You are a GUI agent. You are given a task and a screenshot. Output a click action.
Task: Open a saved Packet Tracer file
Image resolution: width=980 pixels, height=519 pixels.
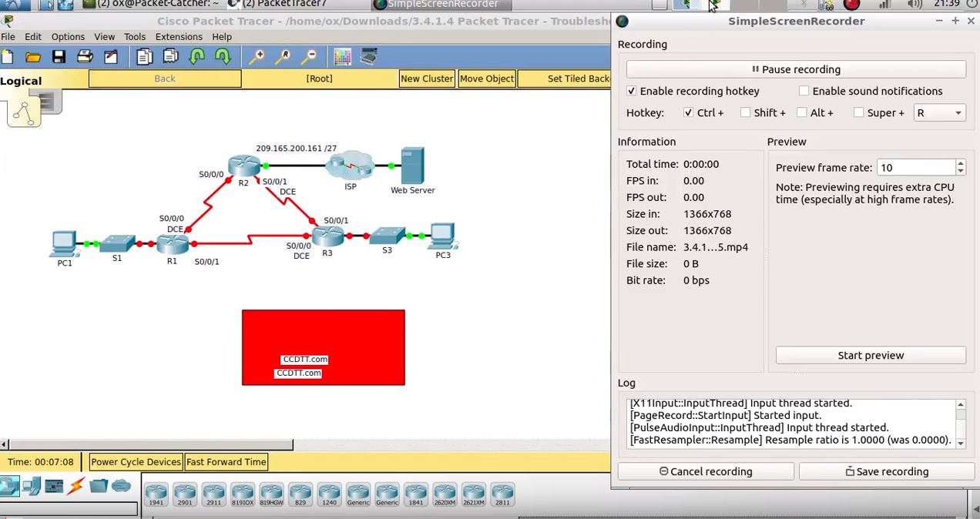[x=32, y=55]
